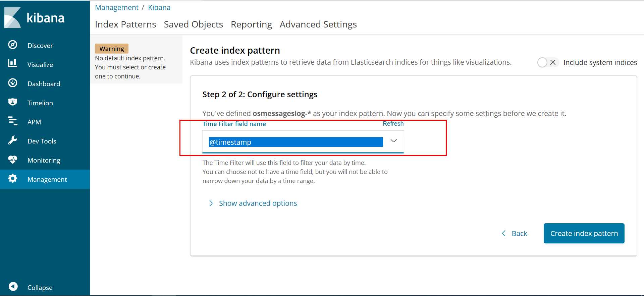
Task: Collapse sidebar via arrow icon
Action: [x=13, y=286]
